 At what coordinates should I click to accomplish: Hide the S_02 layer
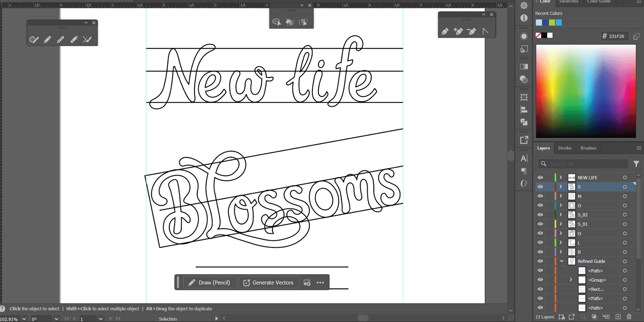click(540, 215)
